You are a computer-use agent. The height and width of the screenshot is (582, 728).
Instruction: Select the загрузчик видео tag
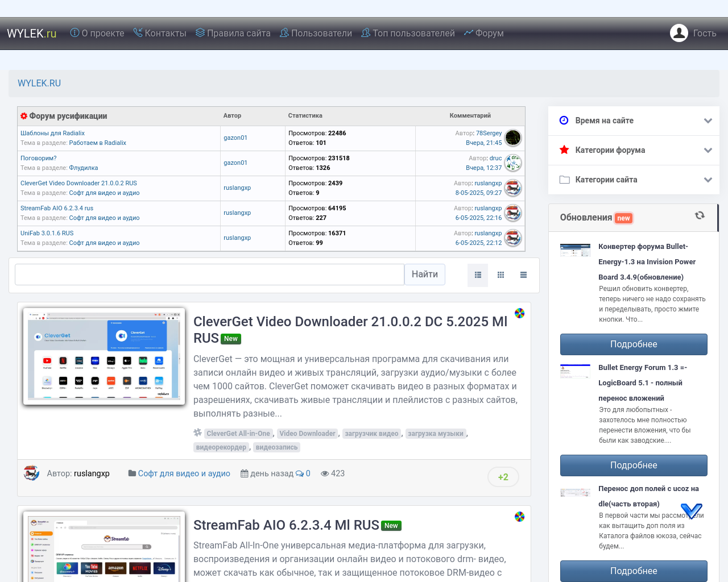point(371,434)
